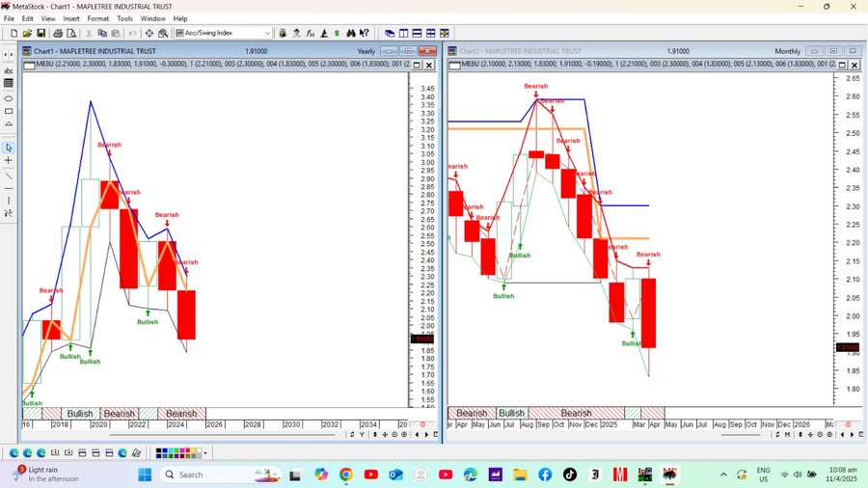Image resolution: width=868 pixels, height=488 pixels.
Task: Click the Windows Start button
Action: [x=145, y=474]
